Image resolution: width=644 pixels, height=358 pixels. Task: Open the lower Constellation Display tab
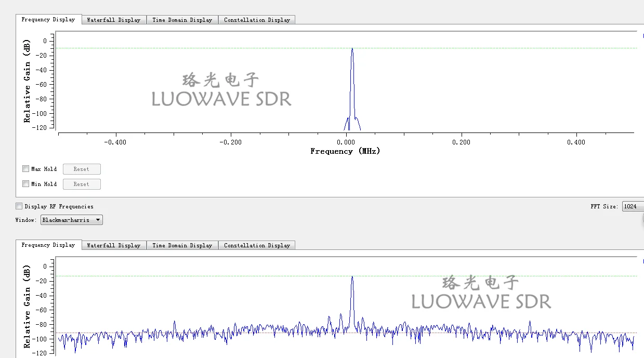point(257,245)
